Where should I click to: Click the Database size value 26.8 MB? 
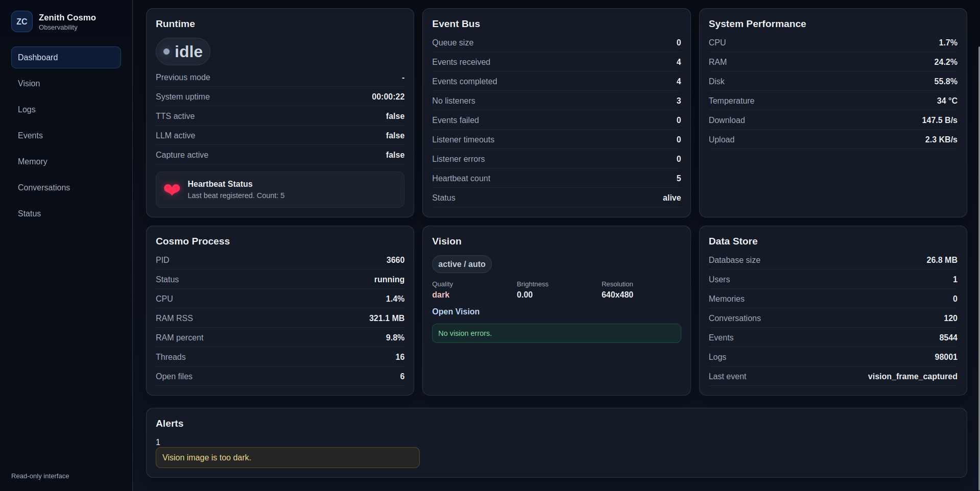point(942,260)
